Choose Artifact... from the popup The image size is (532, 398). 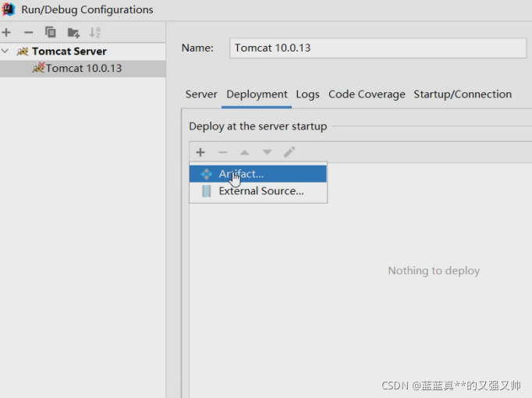(x=258, y=174)
